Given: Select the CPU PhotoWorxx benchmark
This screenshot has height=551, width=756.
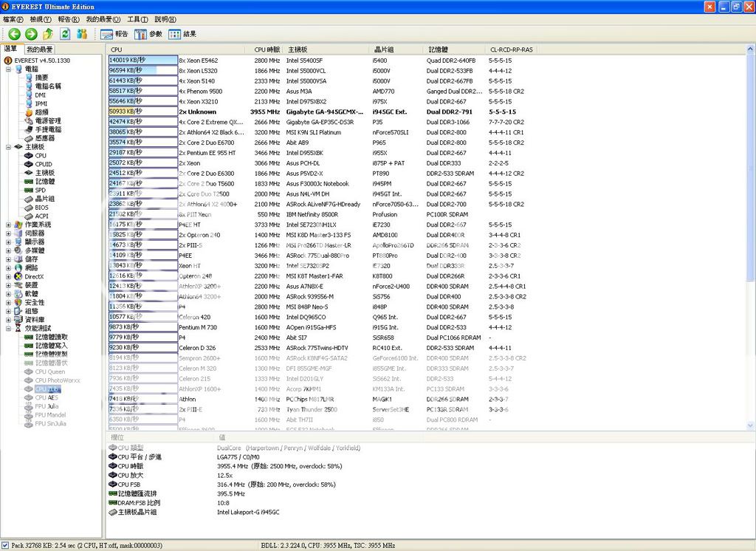Looking at the screenshot, I should pos(58,380).
